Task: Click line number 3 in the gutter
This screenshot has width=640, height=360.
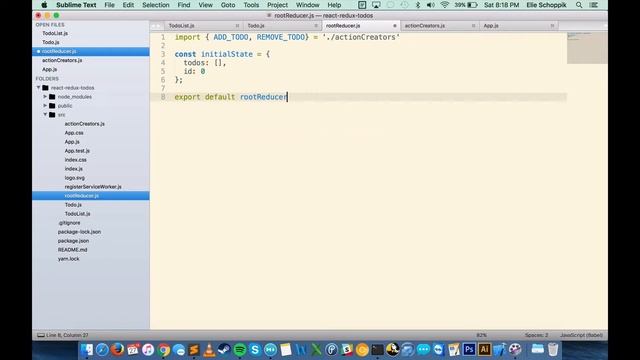Action: click(x=163, y=54)
